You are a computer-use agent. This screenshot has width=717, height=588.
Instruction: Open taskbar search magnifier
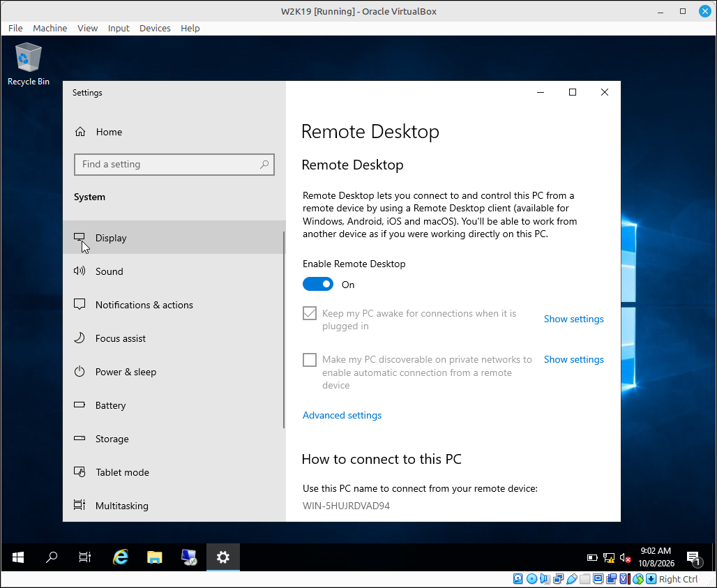coord(52,557)
